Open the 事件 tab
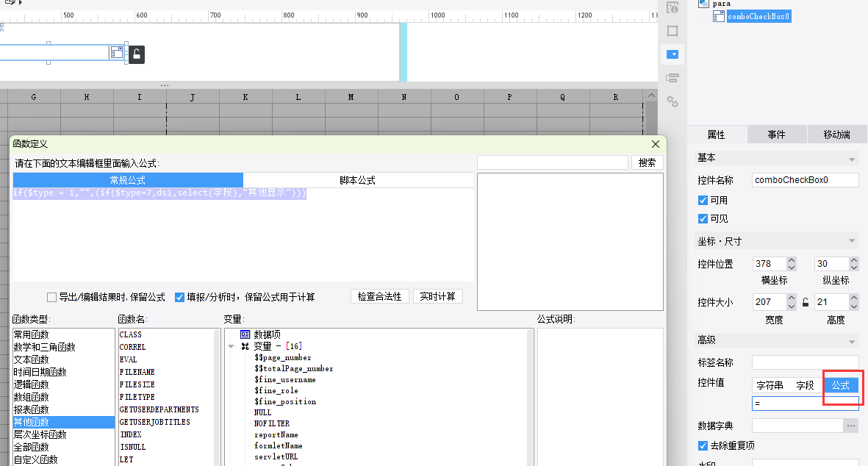 pos(777,135)
